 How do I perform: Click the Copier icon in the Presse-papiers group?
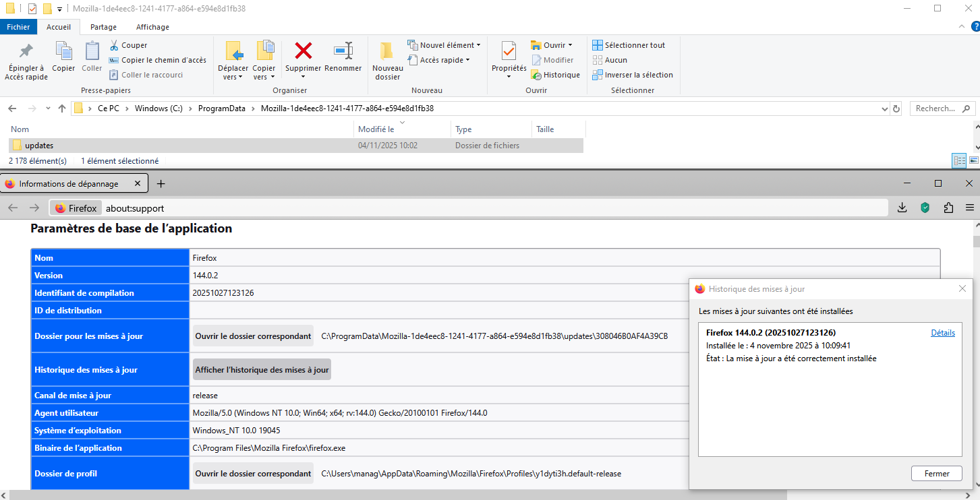[64, 57]
